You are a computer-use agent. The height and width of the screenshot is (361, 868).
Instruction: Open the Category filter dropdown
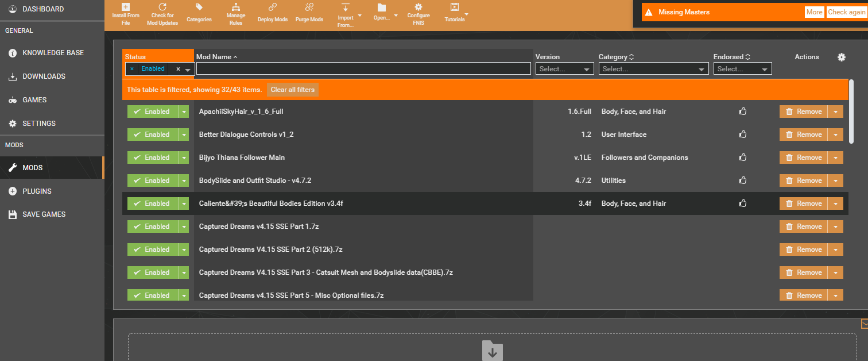pos(654,69)
